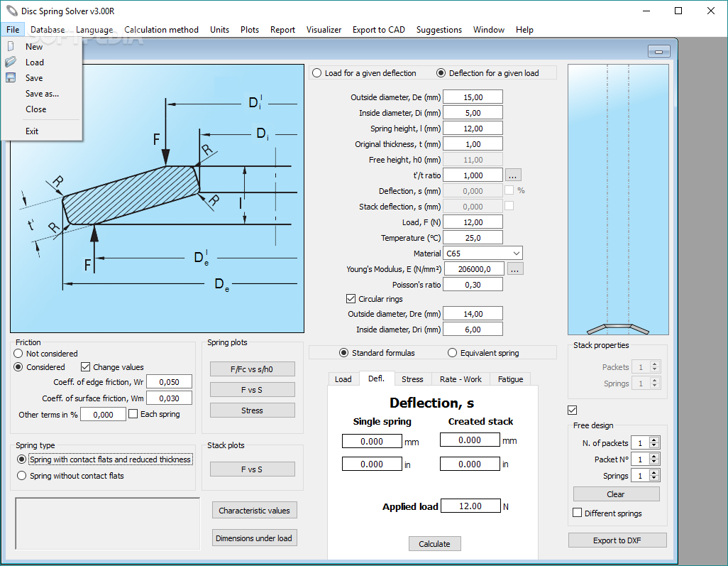Click the Outside diameter De input field
Screen dimensions: 728x566
473,97
